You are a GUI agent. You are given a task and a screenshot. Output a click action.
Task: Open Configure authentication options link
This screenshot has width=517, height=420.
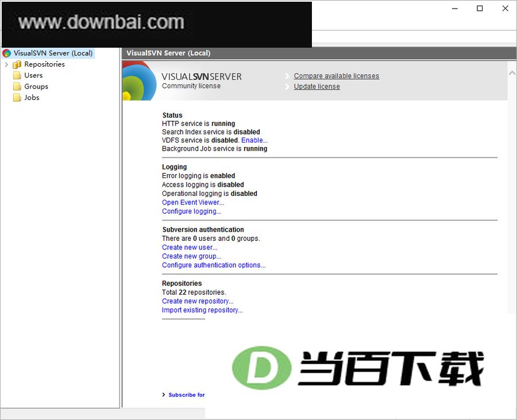click(214, 265)
